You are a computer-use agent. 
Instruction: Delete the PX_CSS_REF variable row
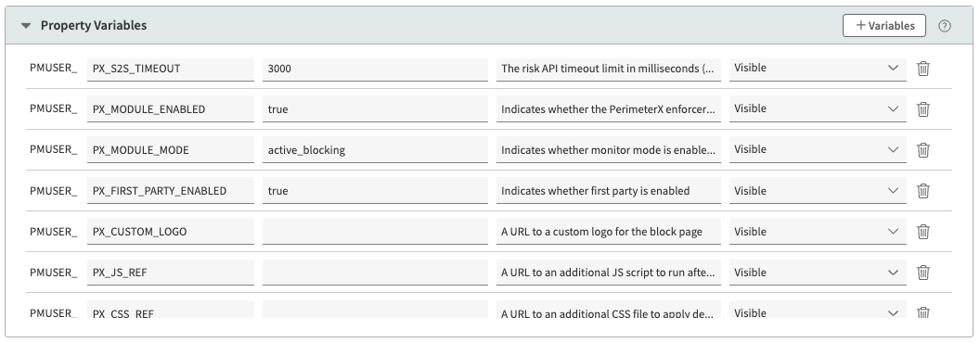coord(923,312)
